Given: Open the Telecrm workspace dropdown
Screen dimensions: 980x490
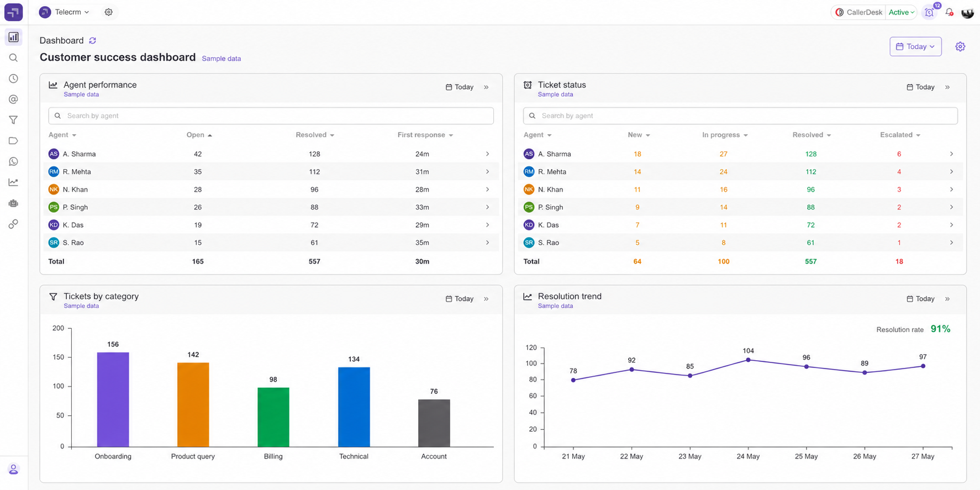Looking at the screenshot, I should pyautogui.click(x=64, y=12).
